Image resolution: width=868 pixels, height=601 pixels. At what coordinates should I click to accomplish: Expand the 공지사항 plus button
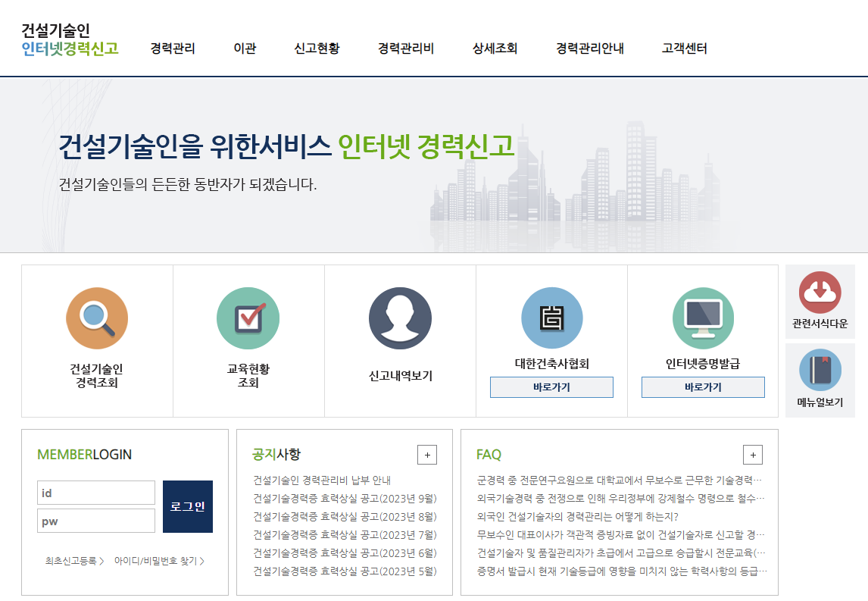click(x=426, y=455)
